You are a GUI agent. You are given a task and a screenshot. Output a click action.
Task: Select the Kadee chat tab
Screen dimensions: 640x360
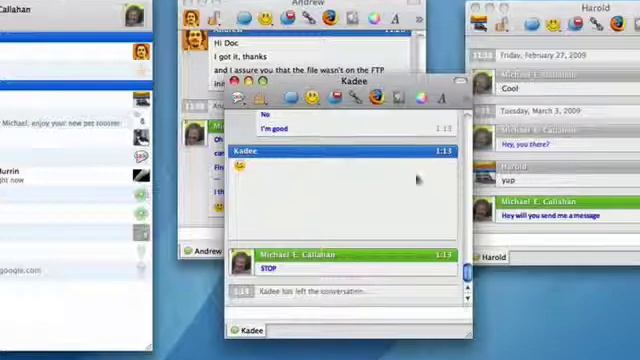(x=247, y=330)
